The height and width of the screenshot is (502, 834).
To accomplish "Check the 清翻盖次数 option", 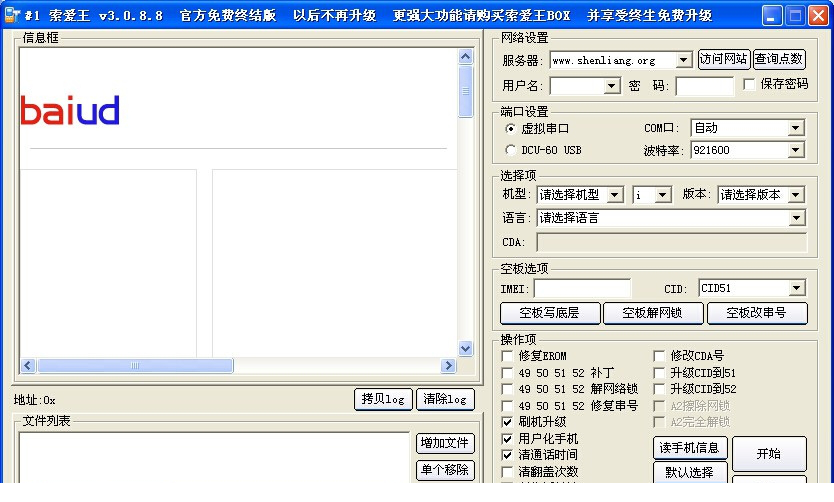I will tap(507, 472).
